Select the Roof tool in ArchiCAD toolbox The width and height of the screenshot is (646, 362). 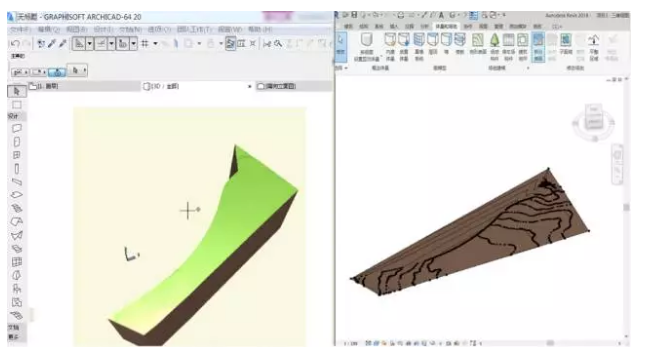pos(16,222)
